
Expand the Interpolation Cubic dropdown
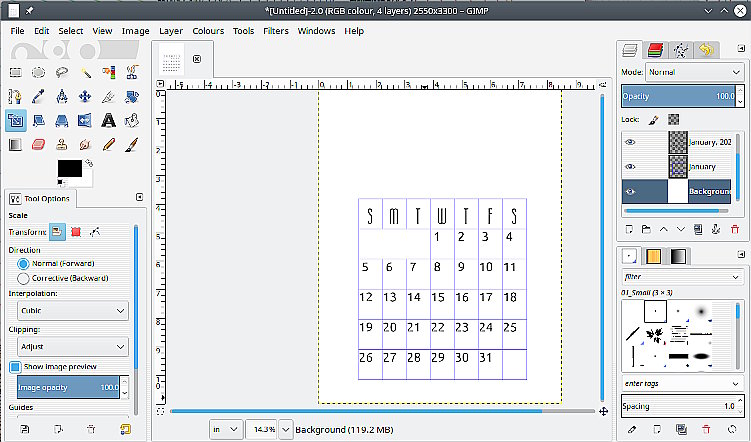pos(68,311)
